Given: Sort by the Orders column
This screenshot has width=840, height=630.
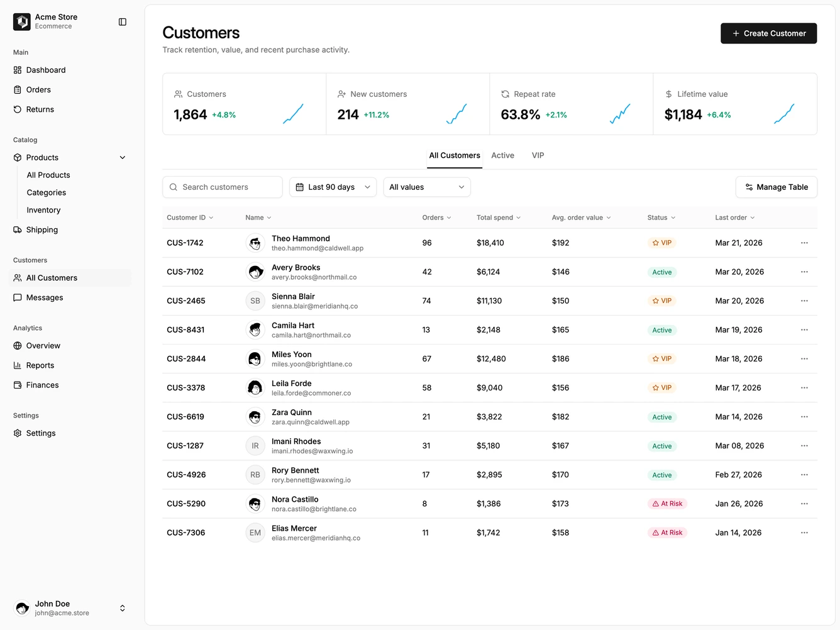Looking at the screenshot, I should 436,218.
